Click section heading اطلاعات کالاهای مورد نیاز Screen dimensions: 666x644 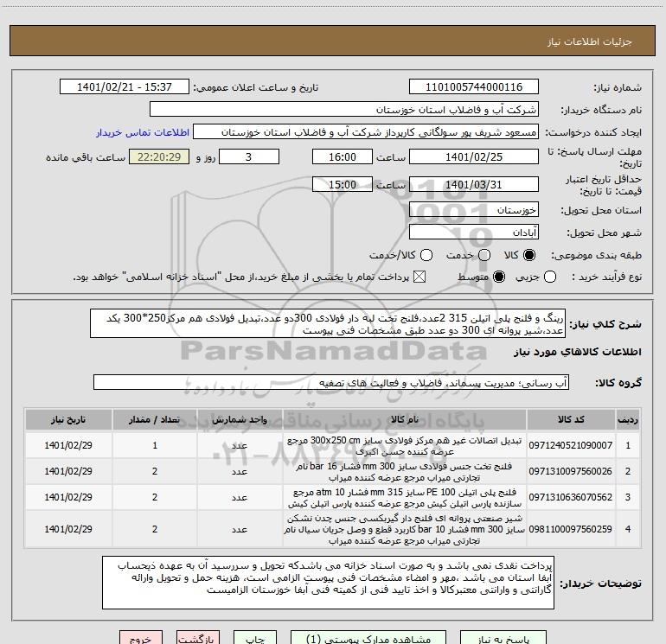(x=578, y=352)
